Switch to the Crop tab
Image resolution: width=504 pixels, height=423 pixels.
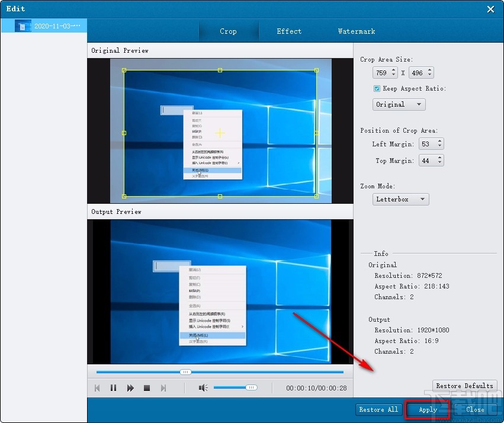pyautogui.click(x=228, y=31)
